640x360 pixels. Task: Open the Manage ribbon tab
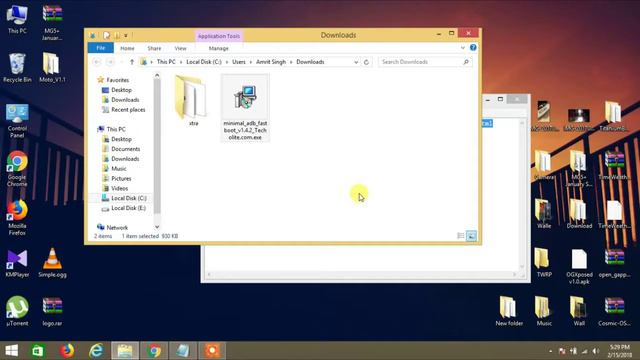(218, 48)
